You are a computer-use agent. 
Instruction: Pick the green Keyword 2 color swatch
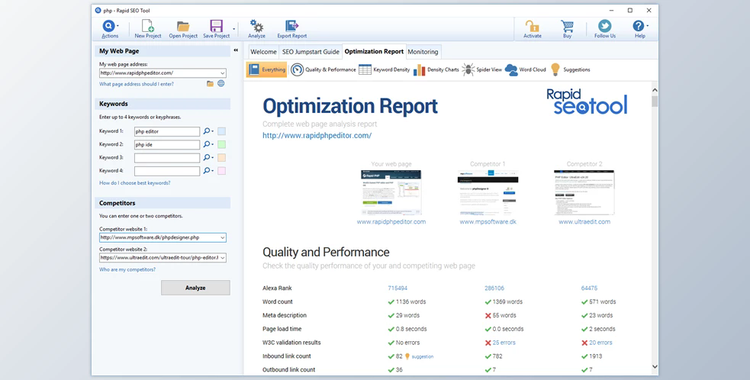[x=221, y=144]
